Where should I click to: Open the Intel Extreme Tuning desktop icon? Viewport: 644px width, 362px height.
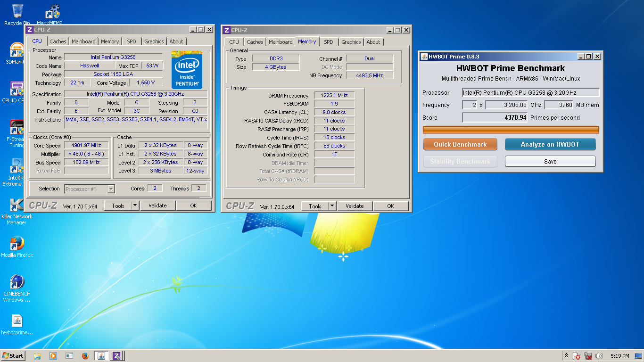click(x=17, y=173)
